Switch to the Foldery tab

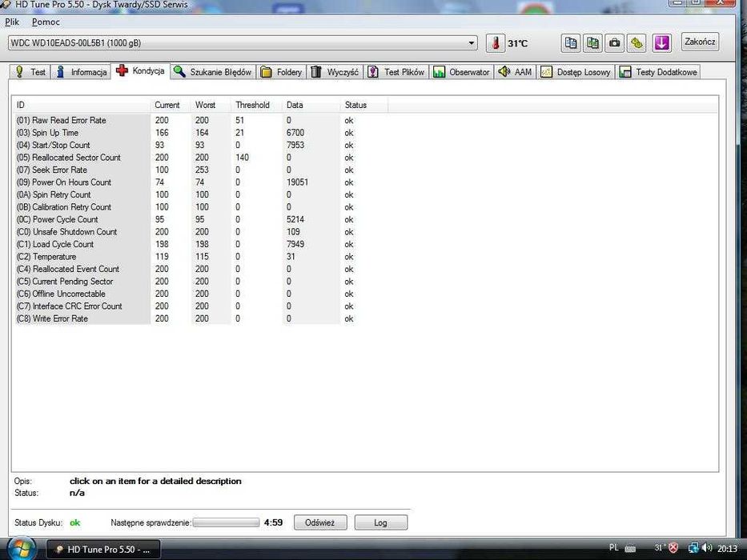point(282,72)
